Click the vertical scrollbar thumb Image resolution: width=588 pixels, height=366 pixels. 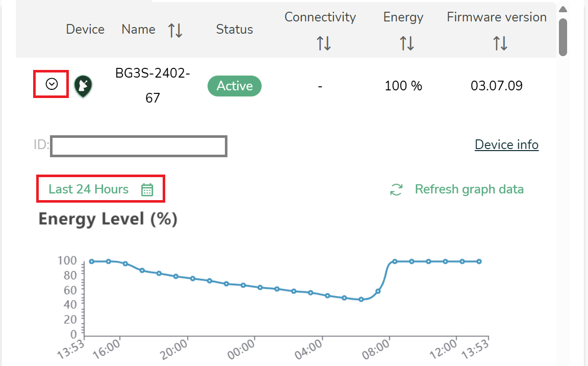tap(563, 37)
